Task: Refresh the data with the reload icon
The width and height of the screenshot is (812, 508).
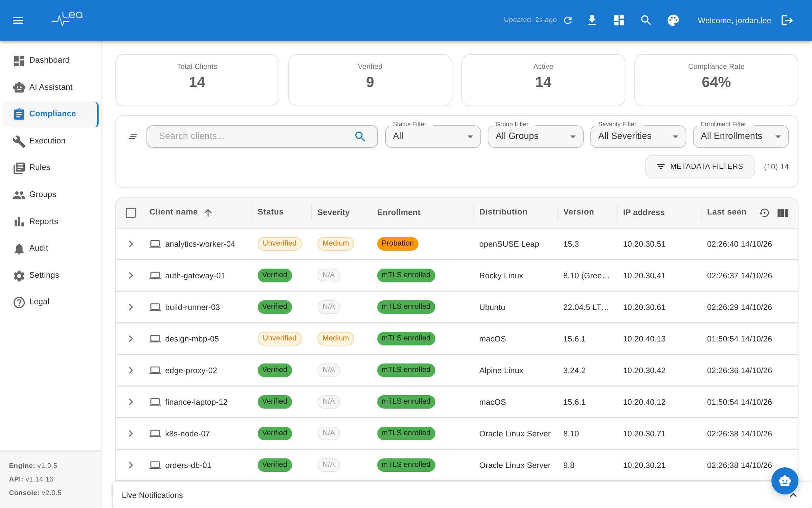Action: pyautogui.click(x=568, y=20)
